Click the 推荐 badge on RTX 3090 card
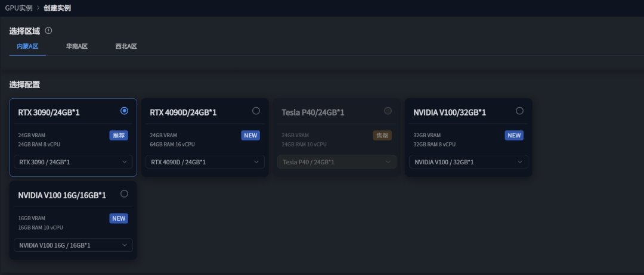This screenshot has width=644, height=275. 119,135
